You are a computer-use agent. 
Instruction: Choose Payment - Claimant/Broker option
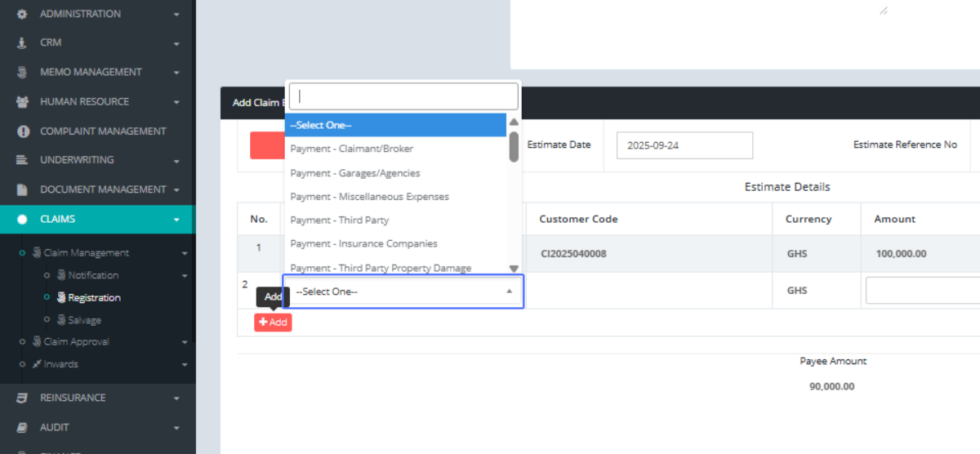click(x=352, y=149)
